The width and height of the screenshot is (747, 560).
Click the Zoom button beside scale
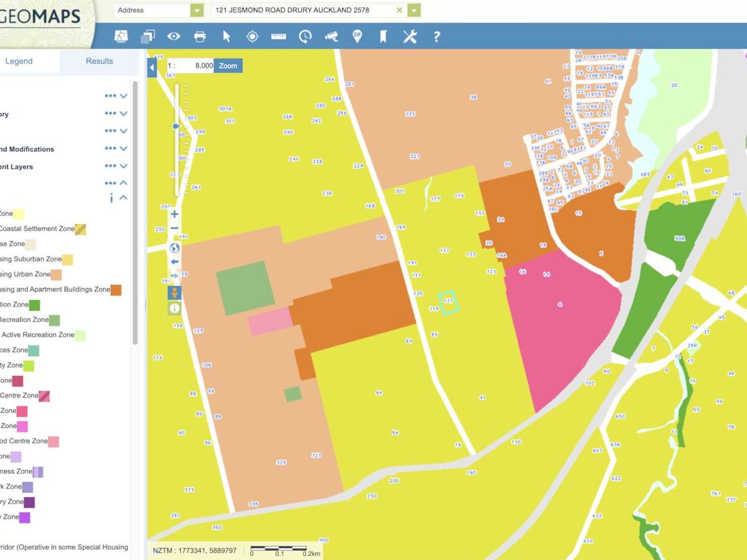click(228, 65)
